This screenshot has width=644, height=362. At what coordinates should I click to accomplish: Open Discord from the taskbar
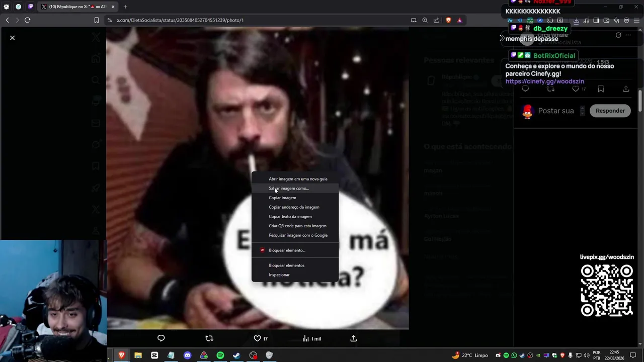(x=187, y=355)
